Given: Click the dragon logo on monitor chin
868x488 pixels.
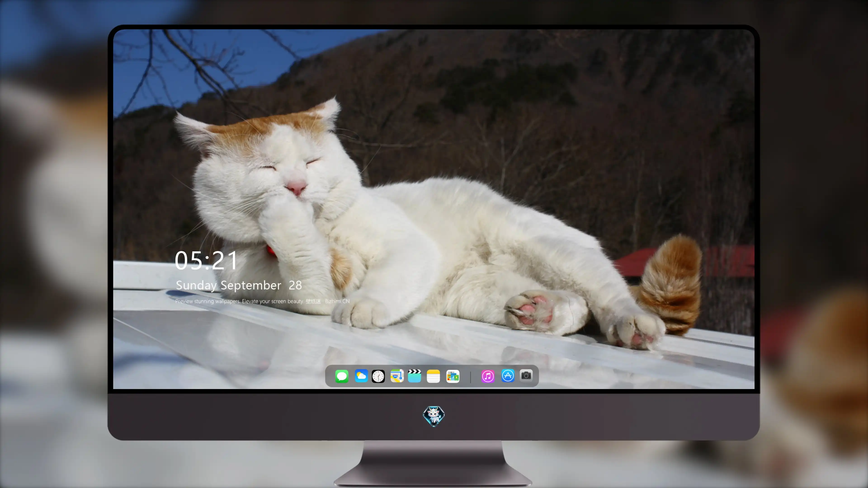Looking at the screenshot, I should coord(434,416).
